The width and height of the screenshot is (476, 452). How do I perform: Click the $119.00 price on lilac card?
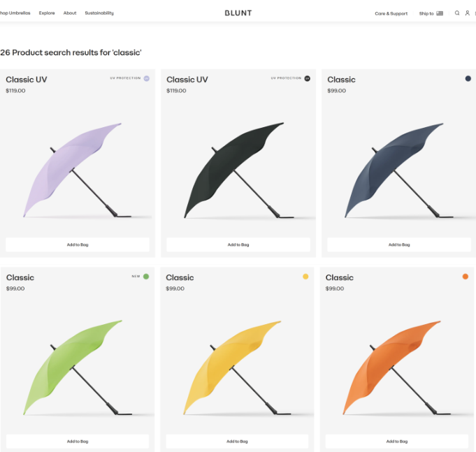point(15,91)
